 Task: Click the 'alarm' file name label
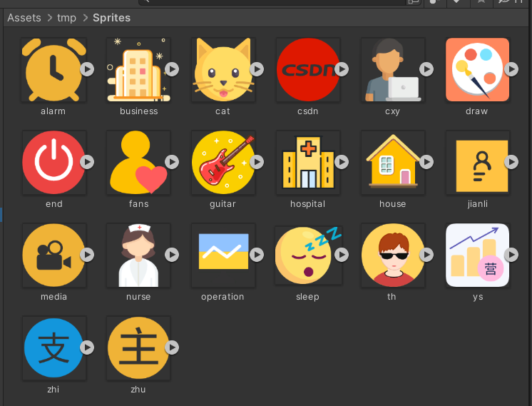[53, 111]
